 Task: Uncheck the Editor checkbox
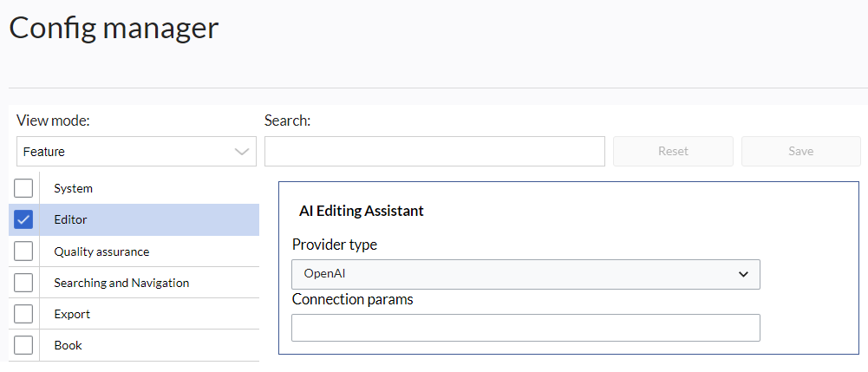pos(23,219)
